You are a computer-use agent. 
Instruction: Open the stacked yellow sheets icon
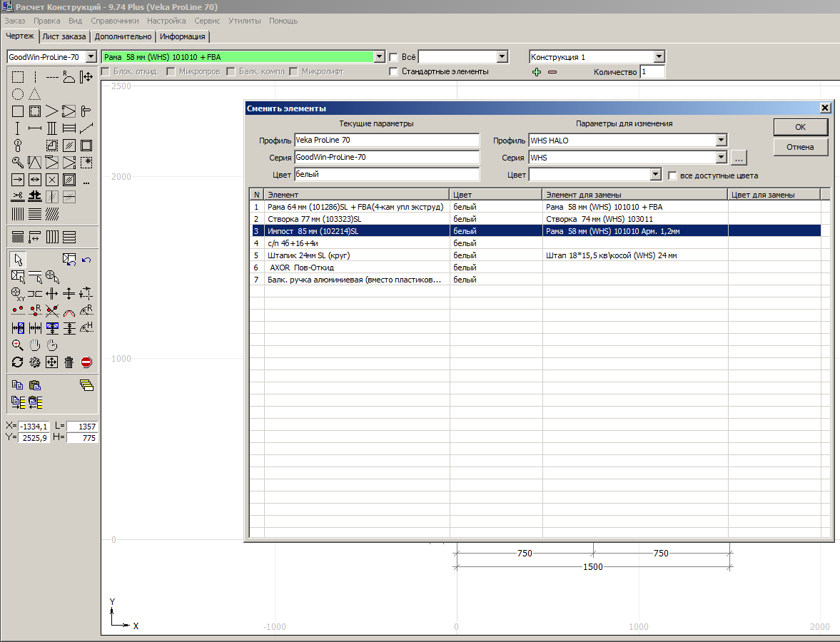point(86,385)
